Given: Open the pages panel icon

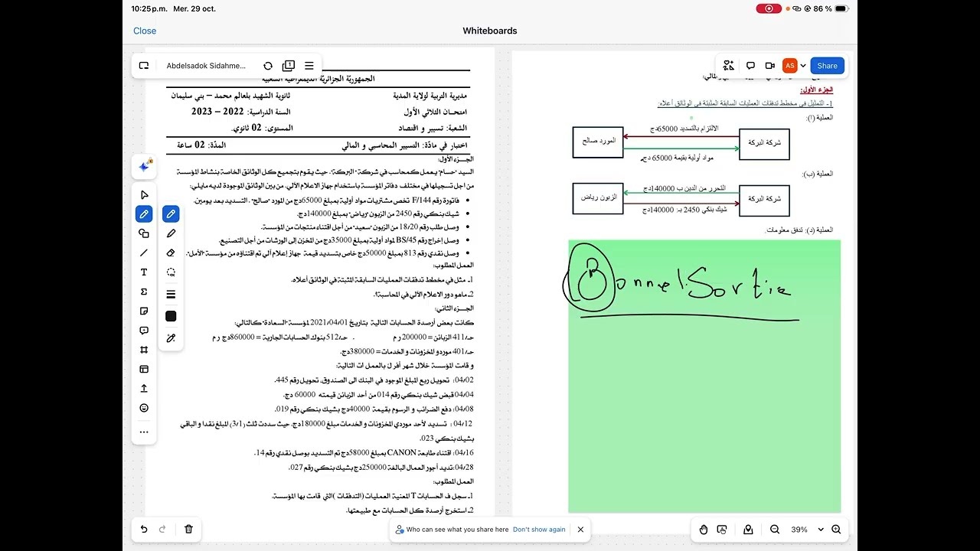Looking at the screenshot, I should tap(289, 66).
